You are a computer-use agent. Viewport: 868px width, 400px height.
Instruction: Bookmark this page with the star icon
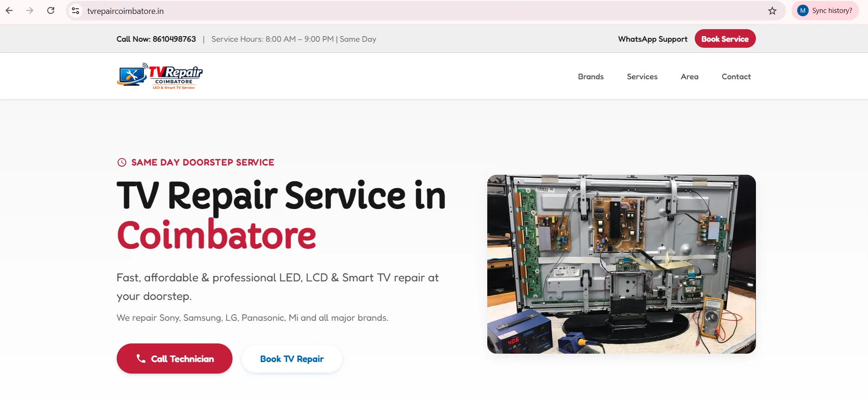772,11
